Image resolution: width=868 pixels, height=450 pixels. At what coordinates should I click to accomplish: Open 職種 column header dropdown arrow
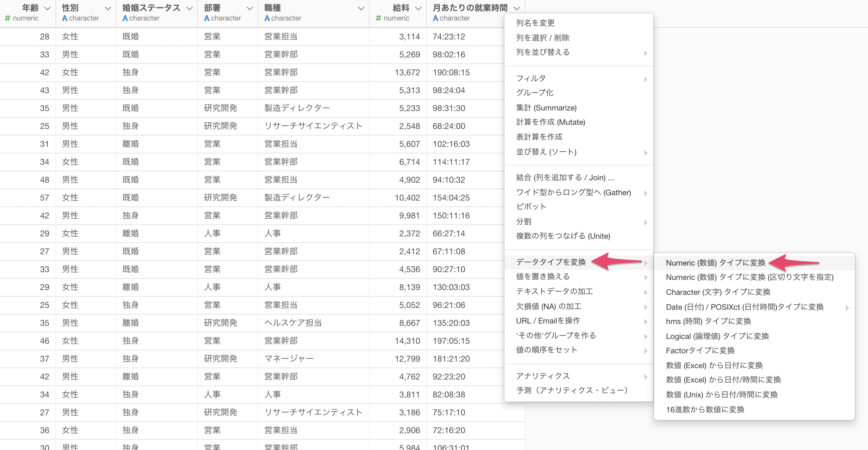(361, 8)
